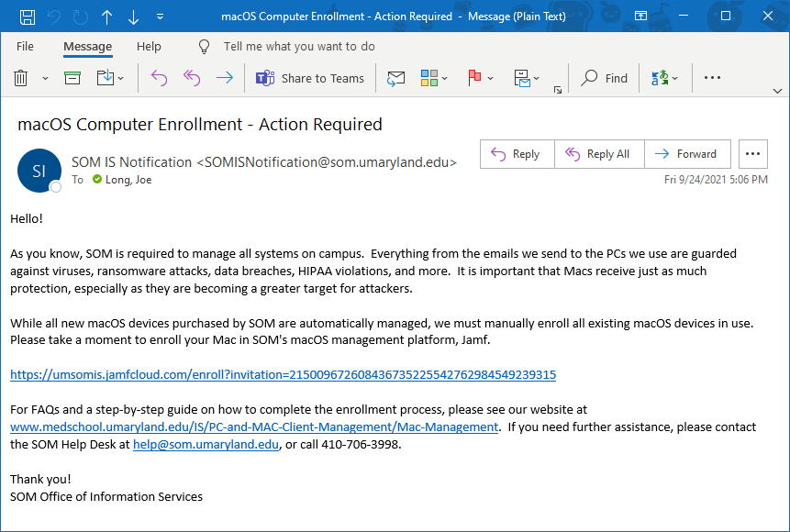Share to Teams from the ribbon
This screenshot has height=532, width=790.
click(310, 78)
